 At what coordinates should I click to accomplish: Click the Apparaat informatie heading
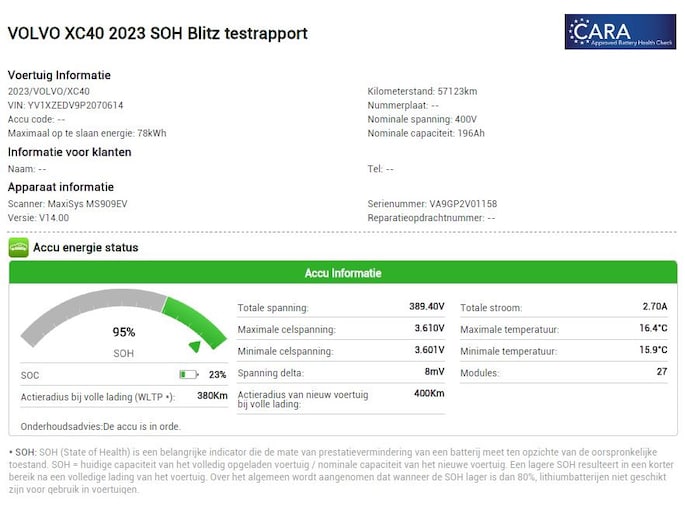click(x=61, y=187)
